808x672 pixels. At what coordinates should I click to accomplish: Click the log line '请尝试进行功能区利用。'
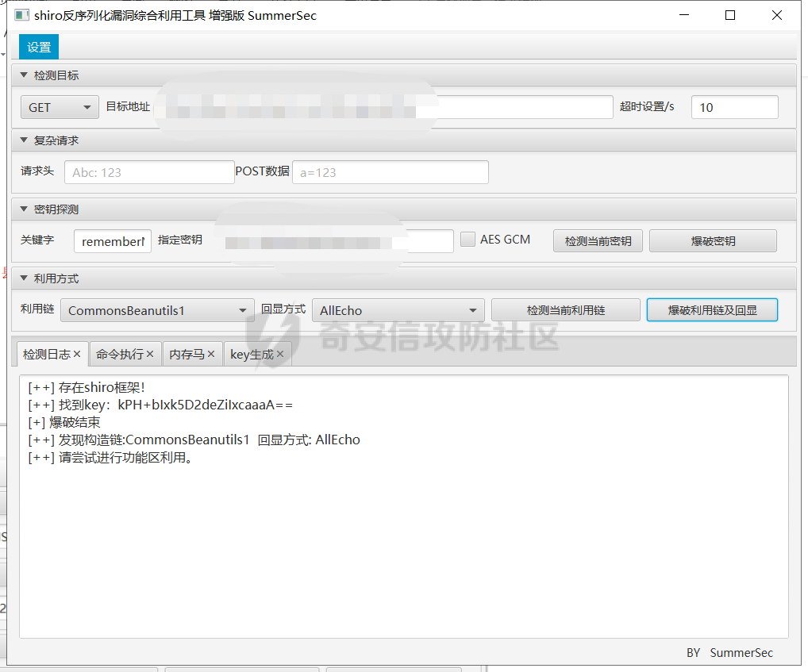click(110, 457)
